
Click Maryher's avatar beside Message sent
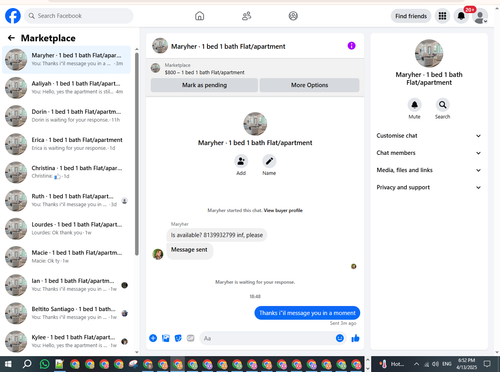[x=158, y=254]
